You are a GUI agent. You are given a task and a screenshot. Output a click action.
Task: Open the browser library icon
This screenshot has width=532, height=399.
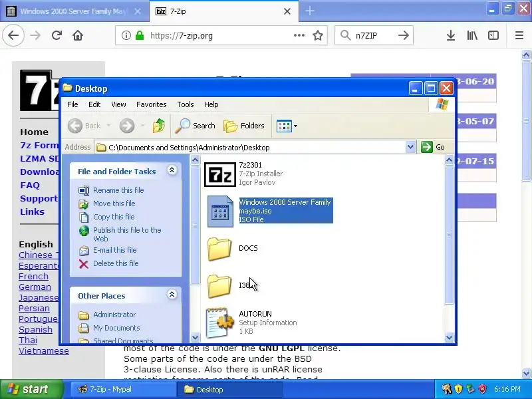click(472, 35)
